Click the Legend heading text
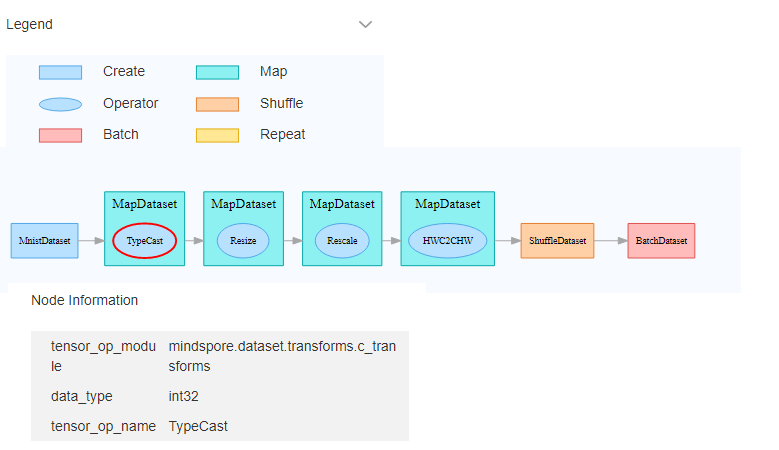The height and width of the screenshot is (450, 779). (30, 24)
